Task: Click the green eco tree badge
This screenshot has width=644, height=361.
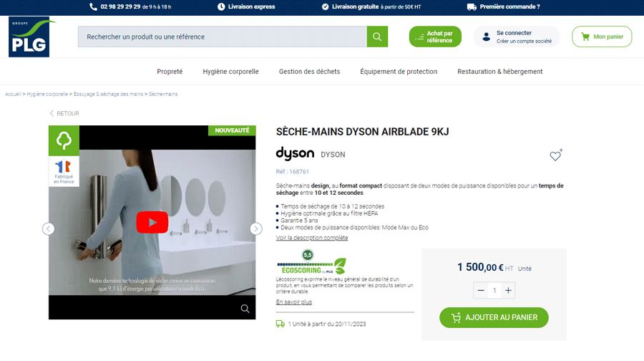Action: coord(64,140)
